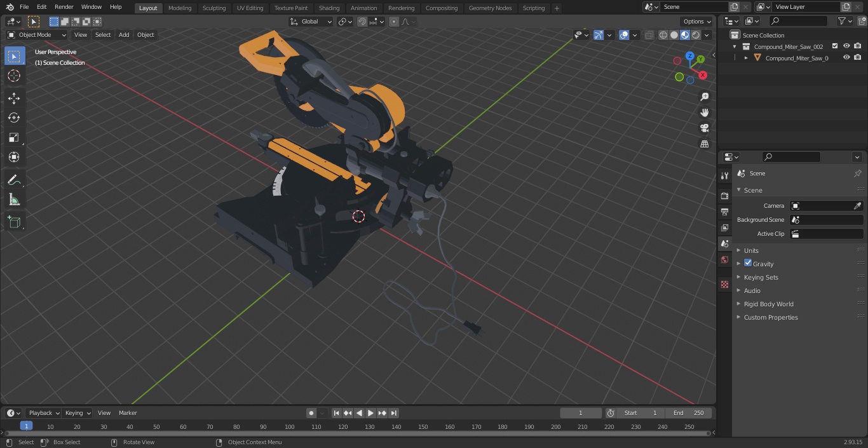The height and width of the screenshot is (448, 868).
Task: Open the Global orientation dropdown
Action: point(311,22)
